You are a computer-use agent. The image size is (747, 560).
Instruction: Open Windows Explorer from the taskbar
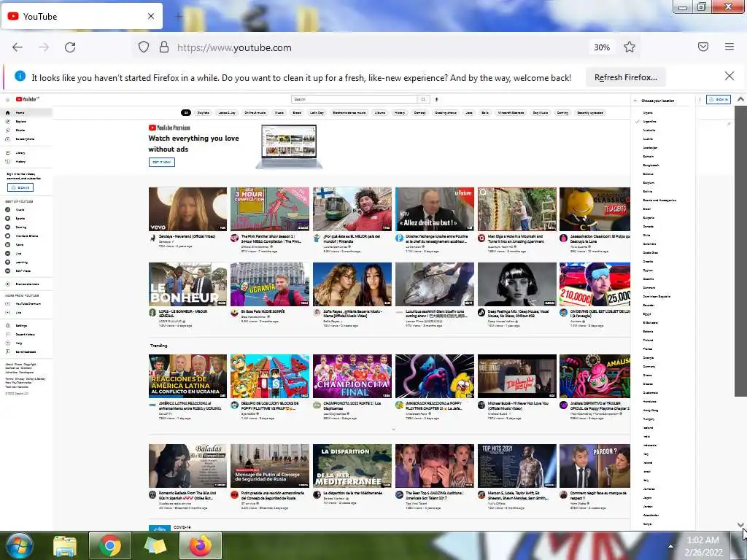pyautogui.click(x=64, y=545)
